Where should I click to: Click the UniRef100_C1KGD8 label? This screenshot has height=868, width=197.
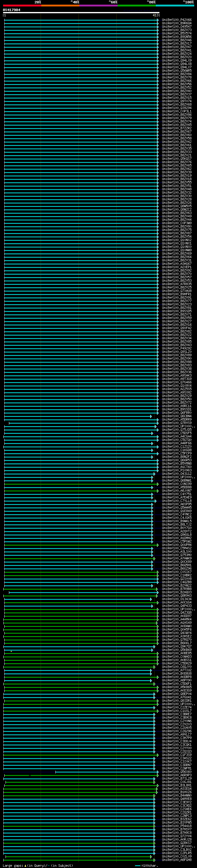point(176,450)
